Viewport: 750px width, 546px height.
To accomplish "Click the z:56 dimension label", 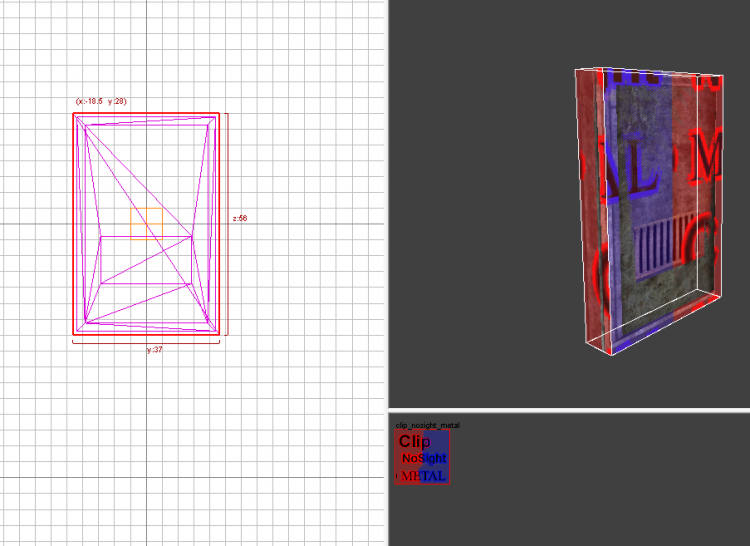I will (239, 217).
